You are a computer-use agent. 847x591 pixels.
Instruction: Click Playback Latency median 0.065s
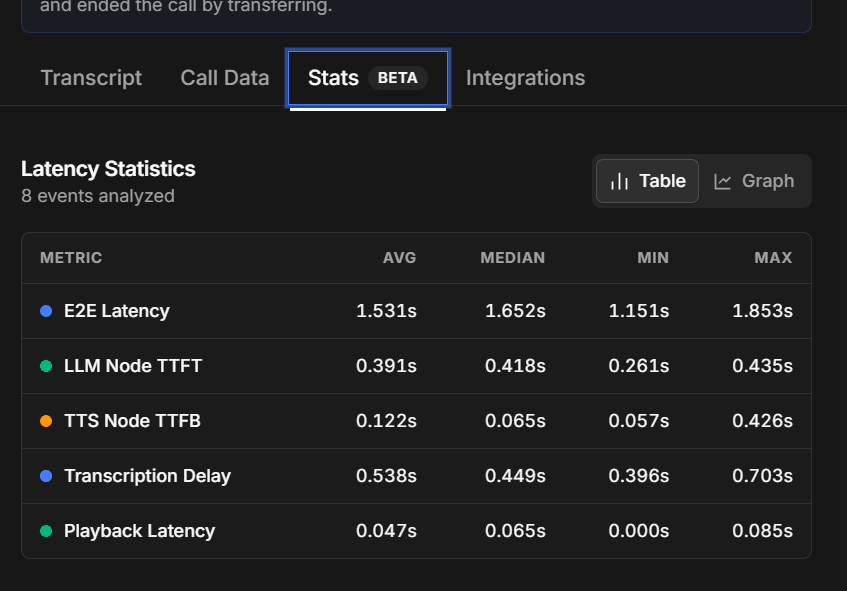tap(515, 531)
